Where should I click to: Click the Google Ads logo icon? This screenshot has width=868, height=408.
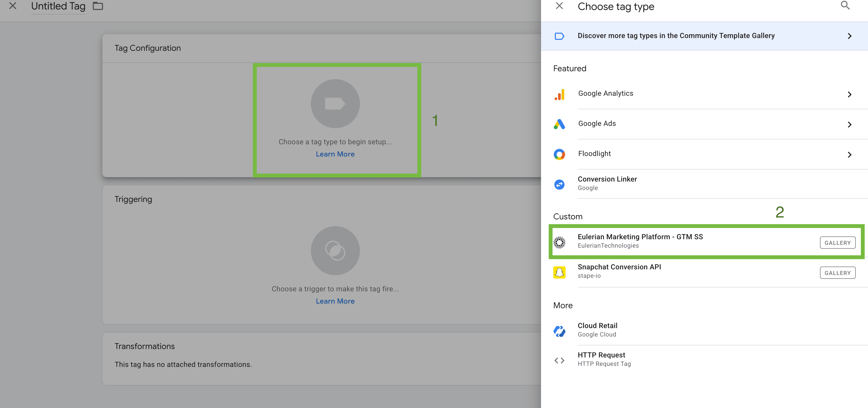click(x=559, y=124)
